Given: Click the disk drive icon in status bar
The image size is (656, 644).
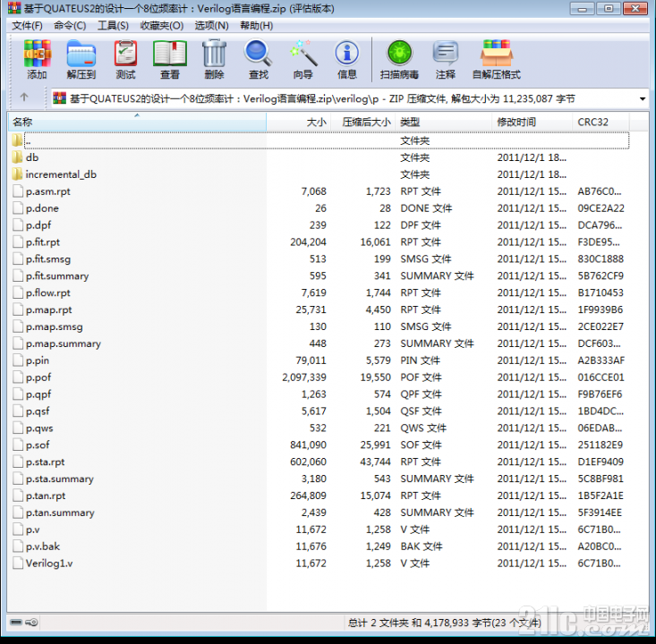Looking at the screenshot, I should pyautogui.click(x=16, y=623).
